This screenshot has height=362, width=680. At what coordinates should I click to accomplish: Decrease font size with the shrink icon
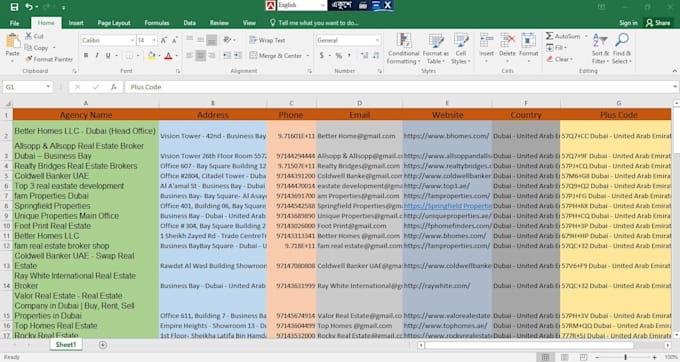pos(175,40)
